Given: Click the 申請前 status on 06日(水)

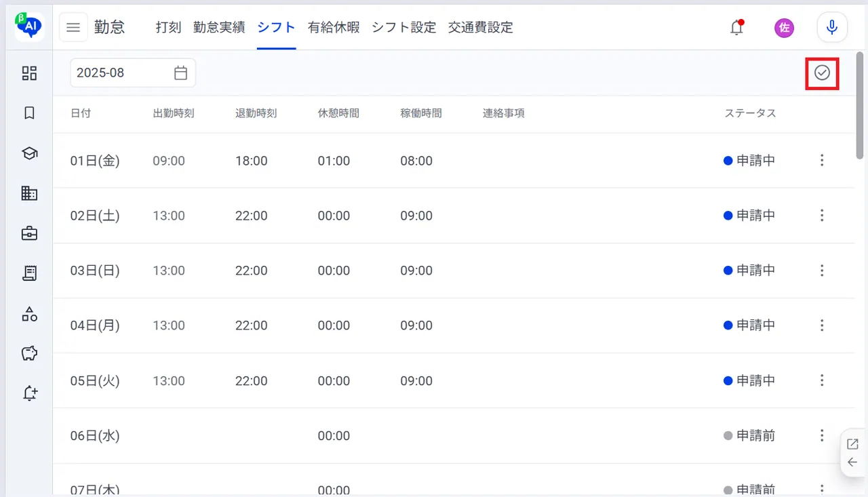Looking at the screenshot, I should click(x=749, y=435).
